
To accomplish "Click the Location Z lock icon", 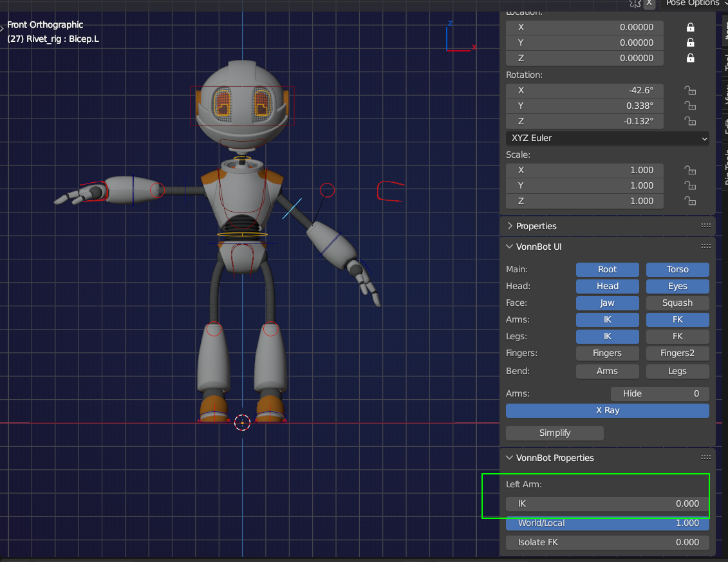I will coord(690,58).
